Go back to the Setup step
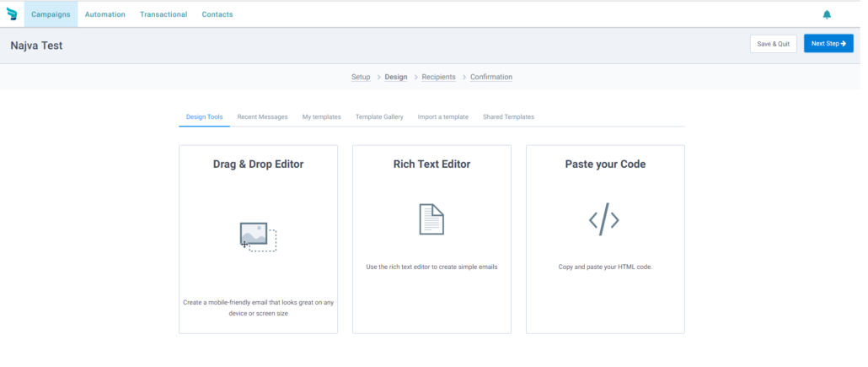The image size is (868, 367). [x=361, y=77]
